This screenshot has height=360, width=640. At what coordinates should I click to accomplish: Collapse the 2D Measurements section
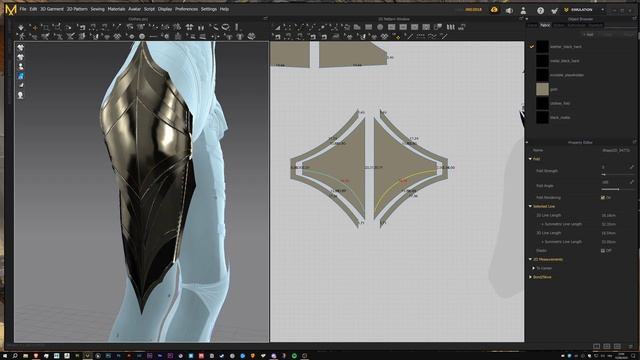pyautogui.click(x=530, y=260)
